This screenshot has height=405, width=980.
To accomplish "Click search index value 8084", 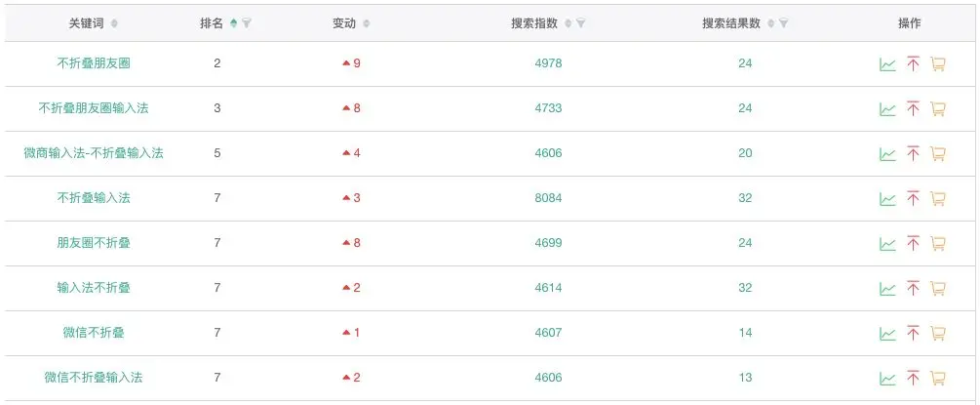I will 548,198.
